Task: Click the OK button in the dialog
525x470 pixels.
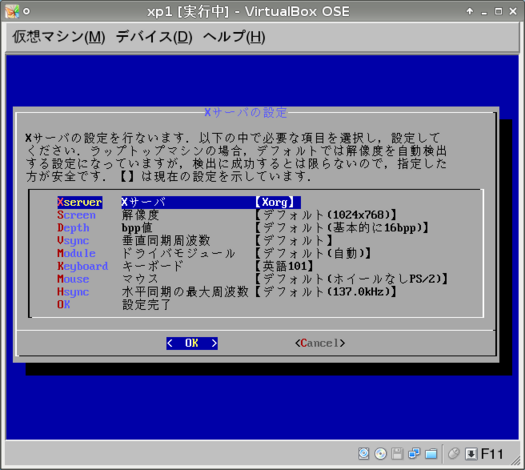Action: (192, 343)
